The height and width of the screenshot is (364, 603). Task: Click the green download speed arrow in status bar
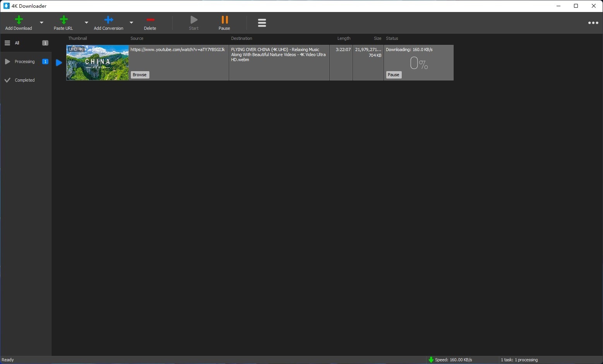coord(431,360)
